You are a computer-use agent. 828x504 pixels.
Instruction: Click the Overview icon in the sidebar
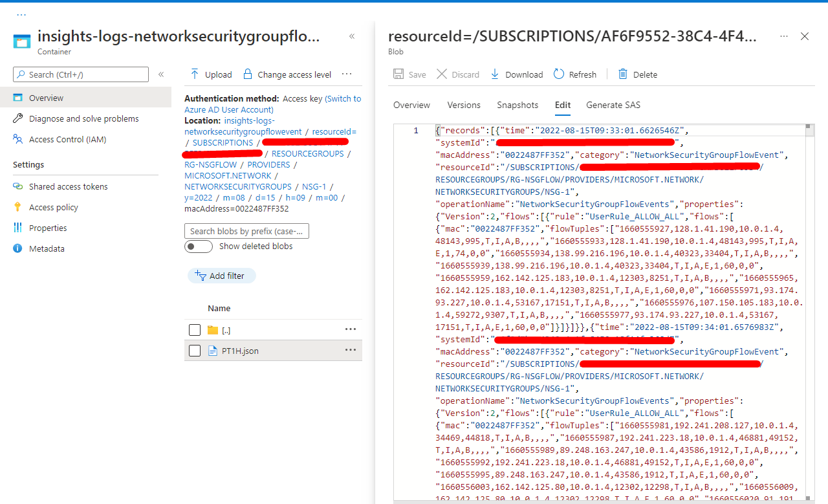click(x=17, y=98)
